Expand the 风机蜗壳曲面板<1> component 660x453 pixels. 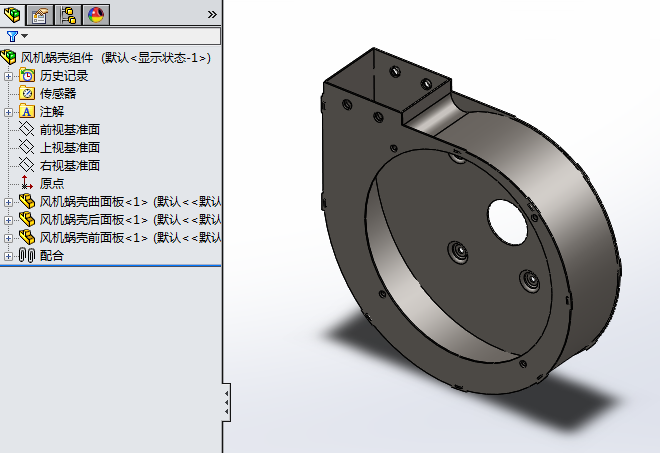click(8, 202)
